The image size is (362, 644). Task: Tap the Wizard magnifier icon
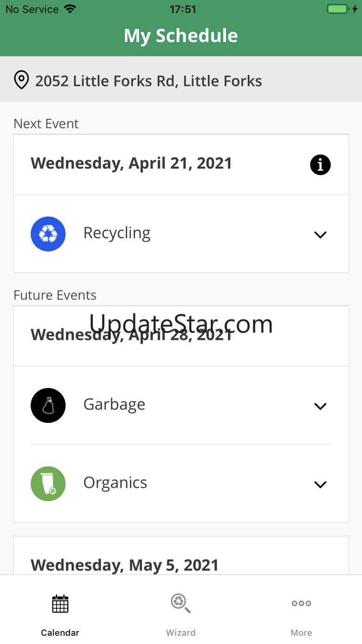[x=181, y=603]
